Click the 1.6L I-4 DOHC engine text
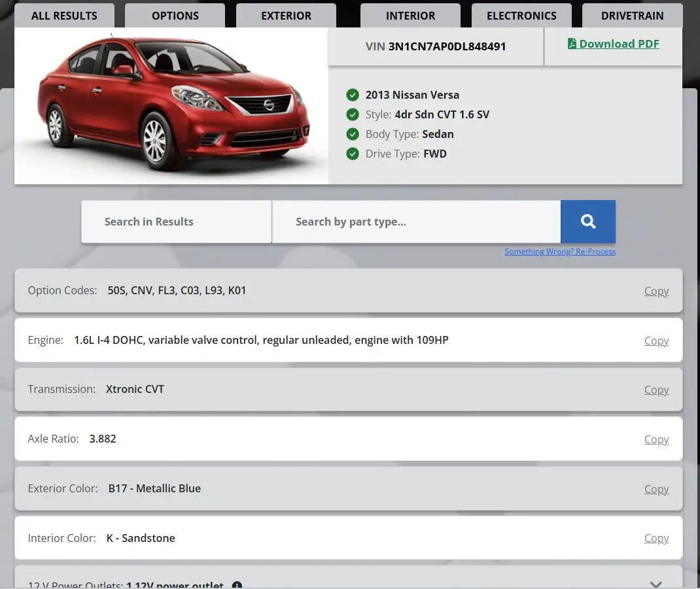 (x=261, y=340)
